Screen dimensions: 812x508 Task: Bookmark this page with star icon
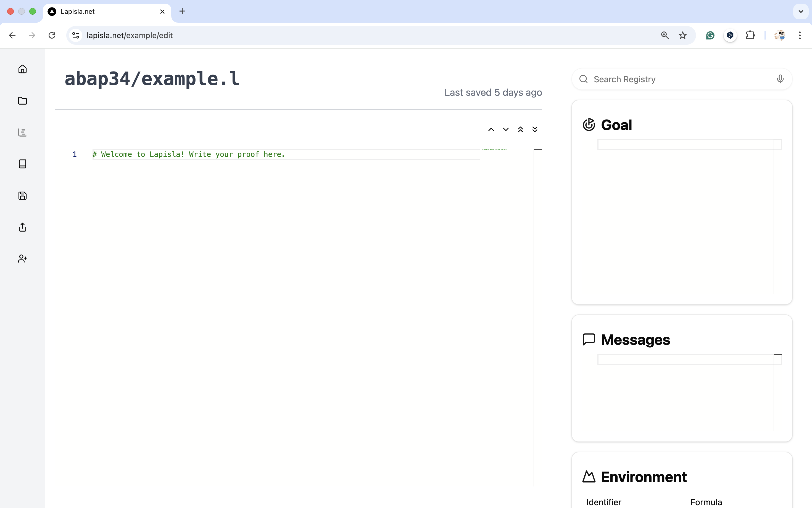click(682, 35)
